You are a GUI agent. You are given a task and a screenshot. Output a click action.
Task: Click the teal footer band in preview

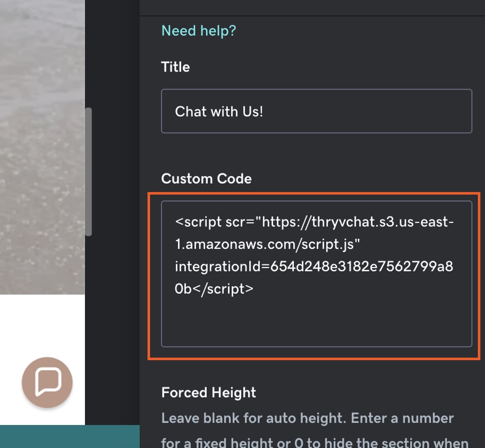[x=69, y=436]
